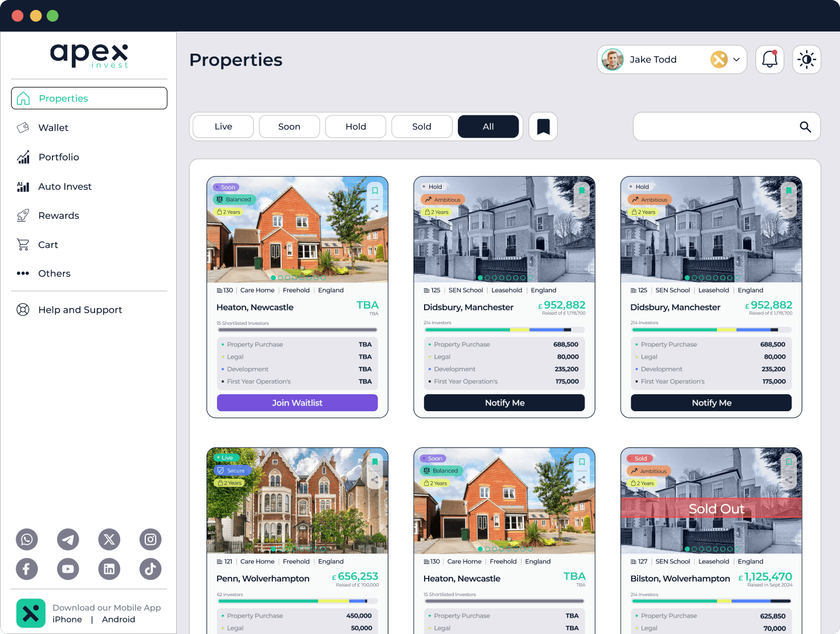Click the green mobile app icon
The width and height of the screenshot is (840, 634).
(x=31, y=613)
